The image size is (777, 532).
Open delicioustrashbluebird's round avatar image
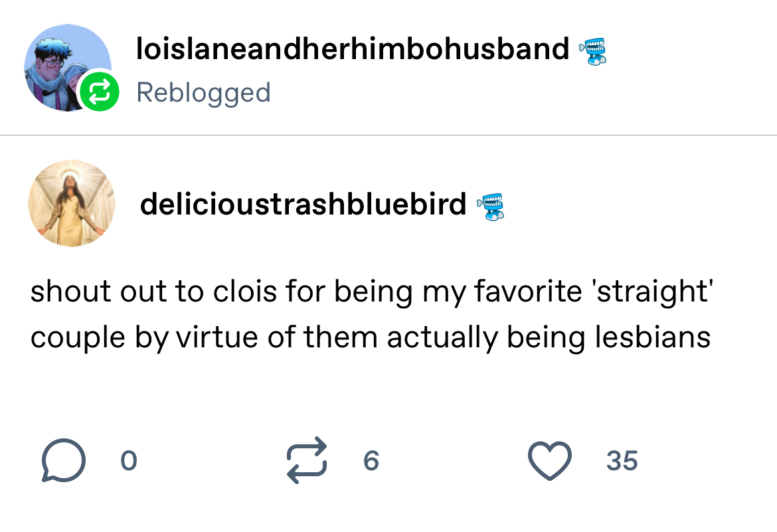point(71,203)
